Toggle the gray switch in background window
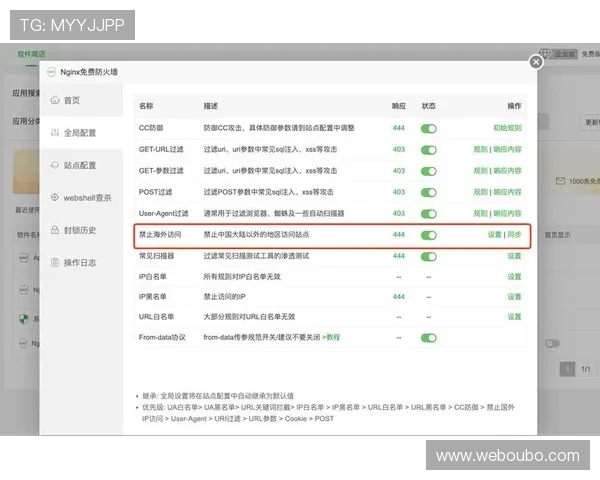 pyautogui.click(x=552, y=344)
